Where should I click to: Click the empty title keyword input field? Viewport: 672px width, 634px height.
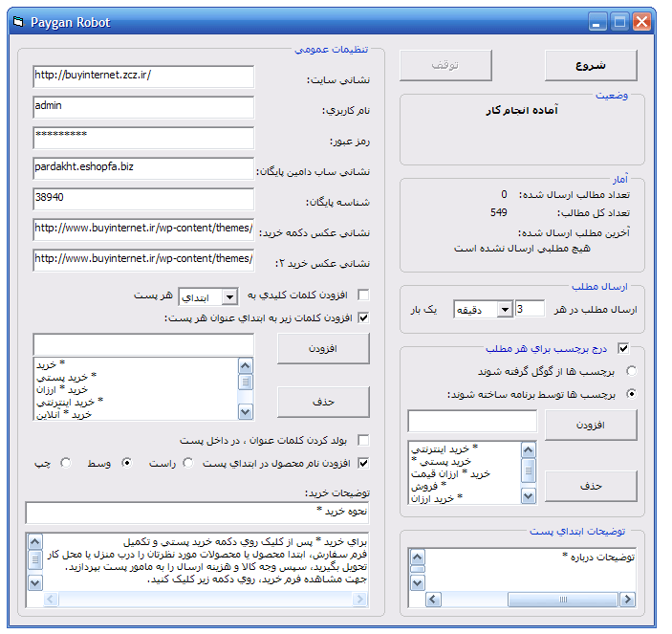point(143,344)
